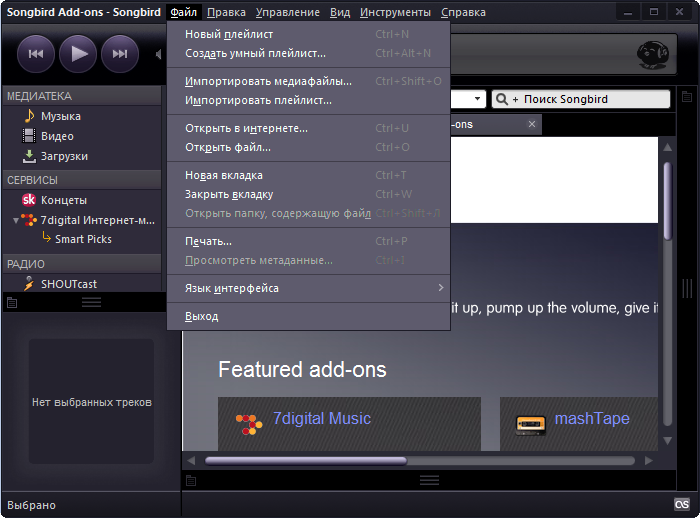
Task: Click the МЕДИАТЕКА section header
Action: coord(82,96)
